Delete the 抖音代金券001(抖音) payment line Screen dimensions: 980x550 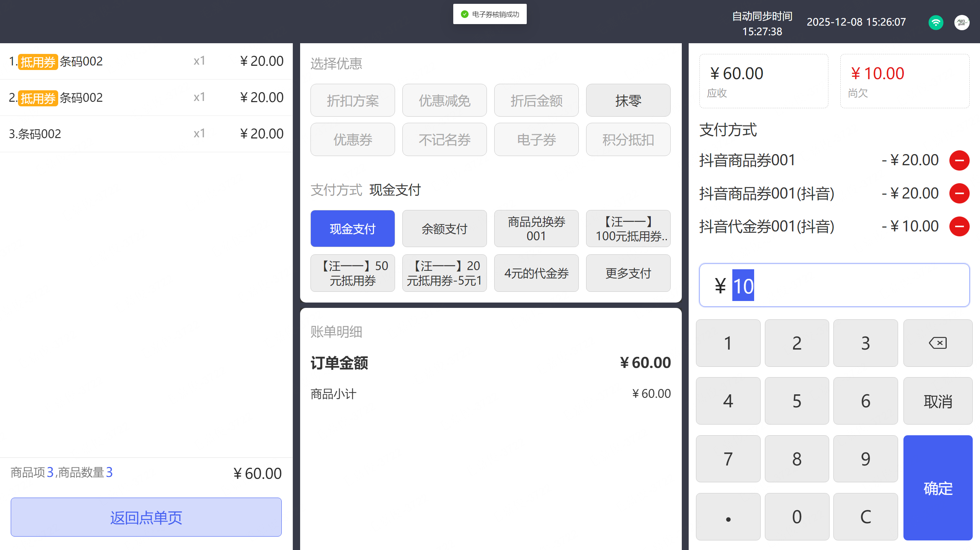pyautogui.click(x=959, y=226)
